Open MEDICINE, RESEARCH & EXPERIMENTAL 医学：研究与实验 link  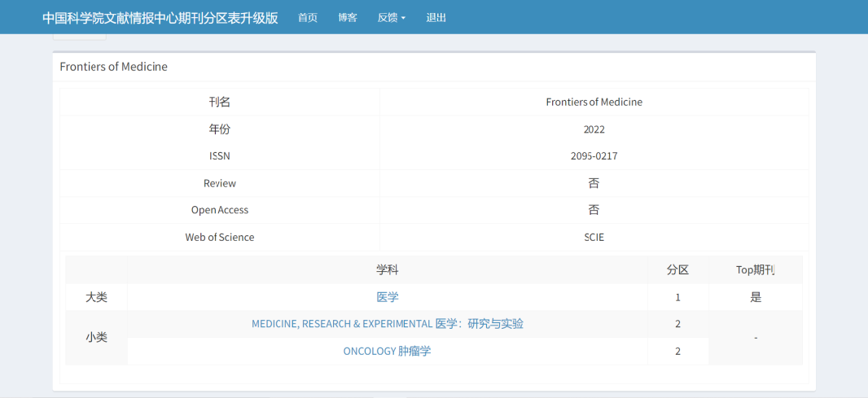pyautogui.click(x=388, y=324)
